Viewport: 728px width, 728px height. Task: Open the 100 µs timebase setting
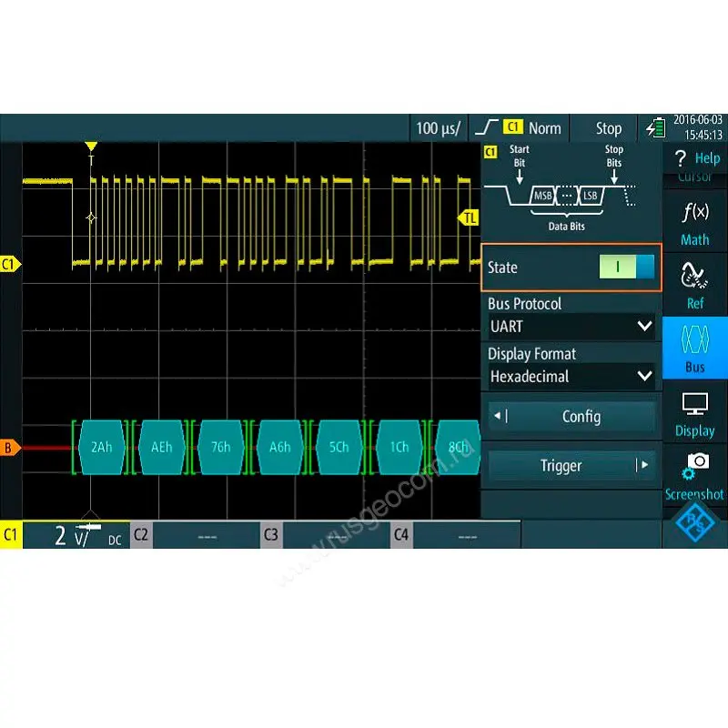(438, 128)
